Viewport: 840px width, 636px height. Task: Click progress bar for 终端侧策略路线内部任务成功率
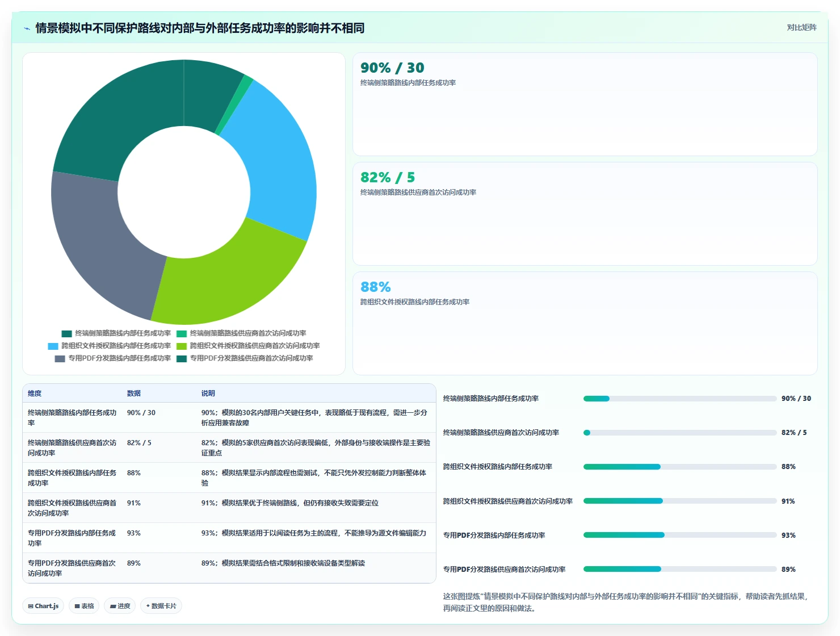pyautogui.click(x=680, y=399)
